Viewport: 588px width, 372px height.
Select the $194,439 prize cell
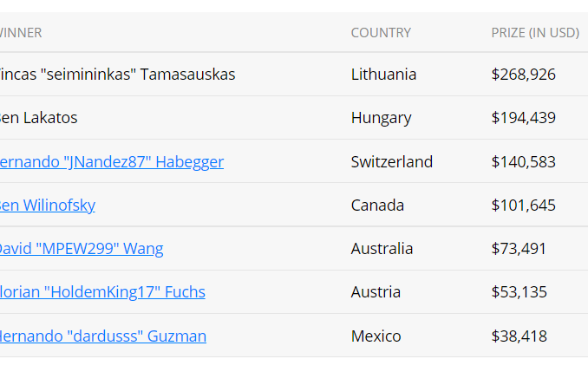point(523,118)
